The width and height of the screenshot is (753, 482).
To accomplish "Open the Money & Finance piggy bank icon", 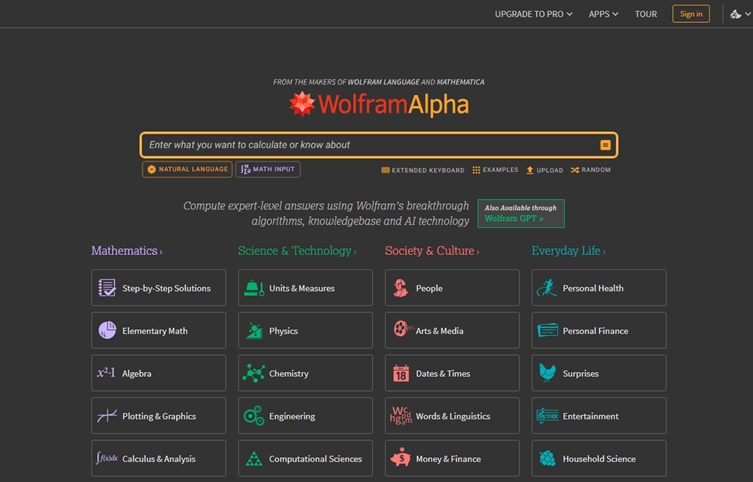I will tap(401, 458).
